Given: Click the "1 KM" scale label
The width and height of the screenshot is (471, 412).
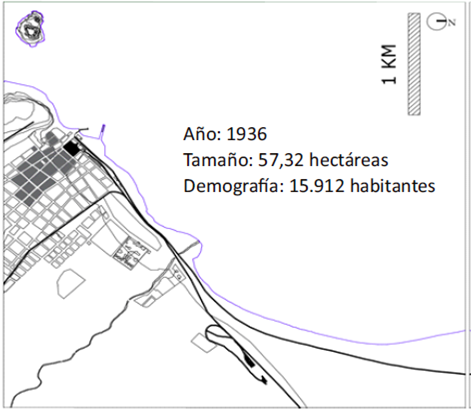Looking at the screenshot, I should point(389,64).
